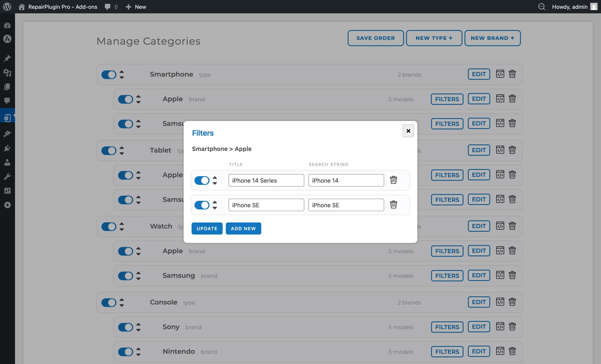
Task: Move the Console type using its sort arrows
Action: tap(121, 302)
